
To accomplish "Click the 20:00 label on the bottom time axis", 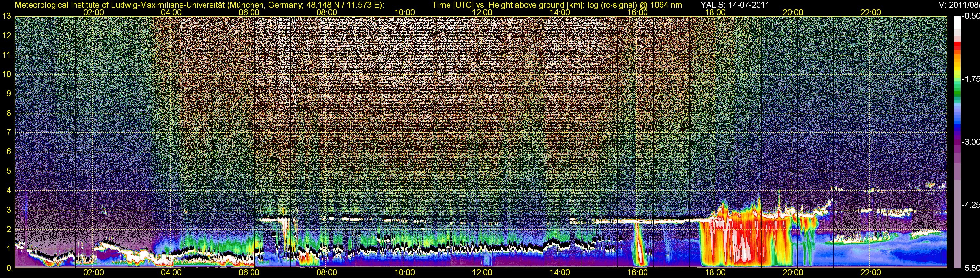I will click(793, 273).
